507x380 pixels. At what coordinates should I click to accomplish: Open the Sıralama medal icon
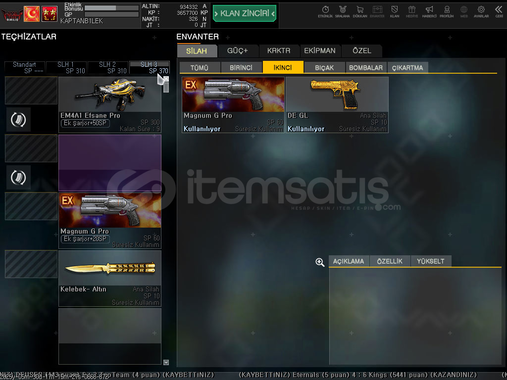(x=342, y=11)
